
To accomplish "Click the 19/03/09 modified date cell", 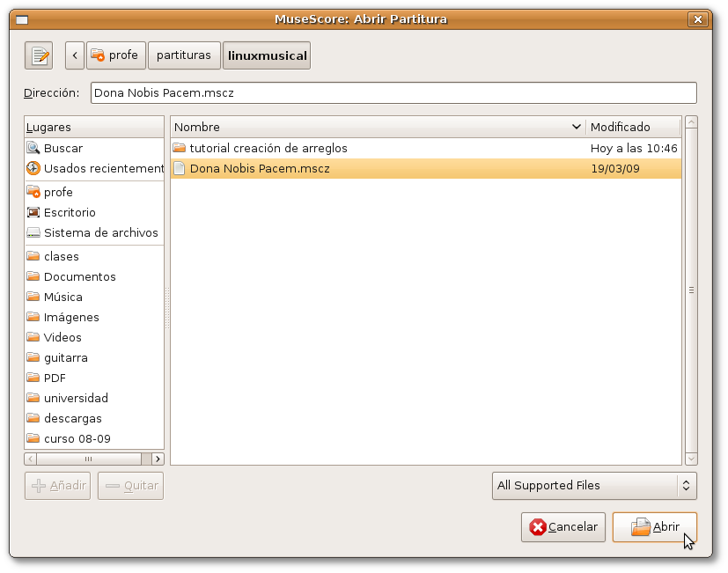I will 615,169.
